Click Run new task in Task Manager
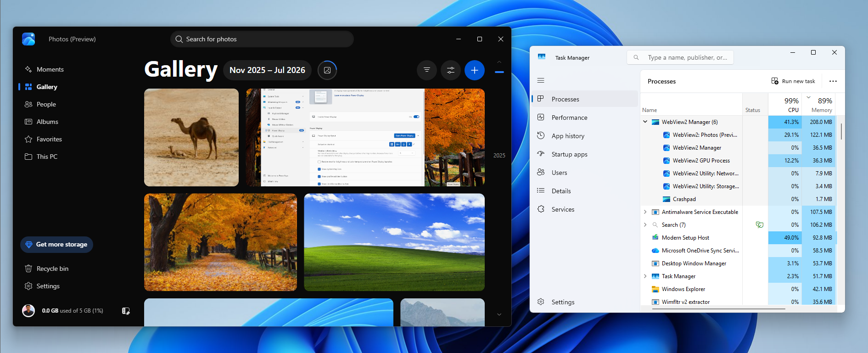868x353 pixels. [x=793, y=81]
